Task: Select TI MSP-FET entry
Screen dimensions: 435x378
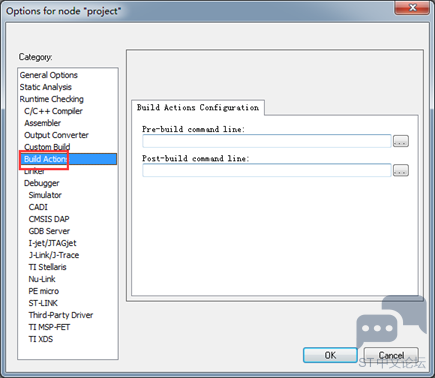Action: [x=49, y=327]
